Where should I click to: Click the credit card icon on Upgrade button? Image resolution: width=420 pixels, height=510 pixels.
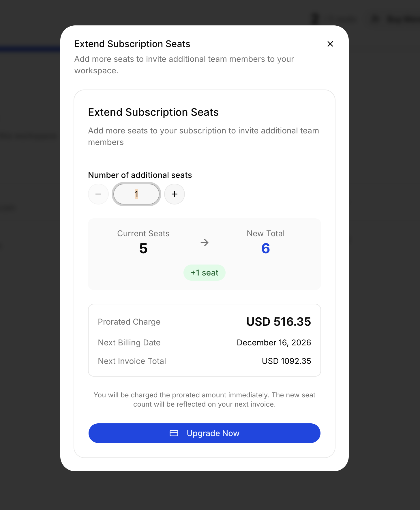coord(174,433)
